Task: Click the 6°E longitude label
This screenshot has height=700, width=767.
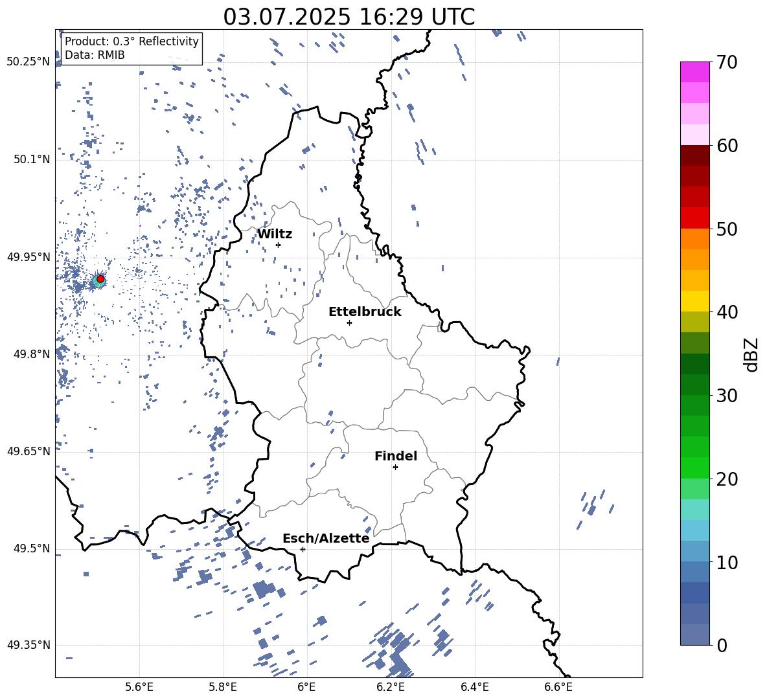Action: point(306,687)
